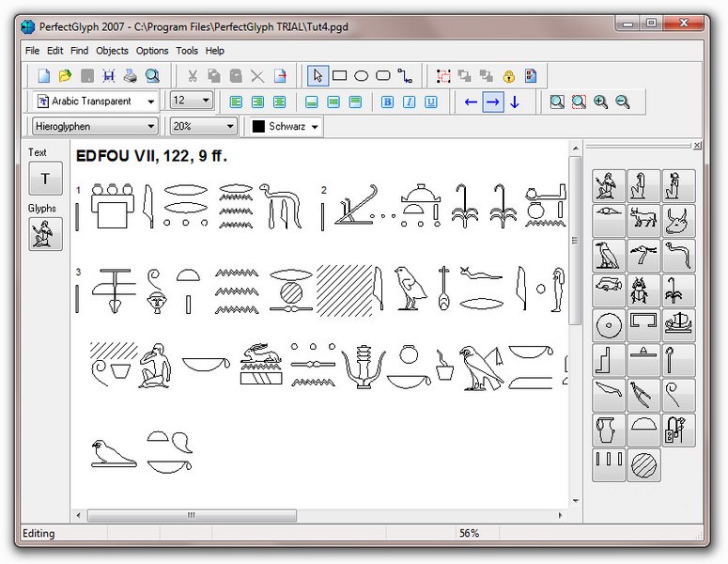This screenshot has height=564, width=728.
Task: Toggle bold text formatting
Action: [388, 102]
